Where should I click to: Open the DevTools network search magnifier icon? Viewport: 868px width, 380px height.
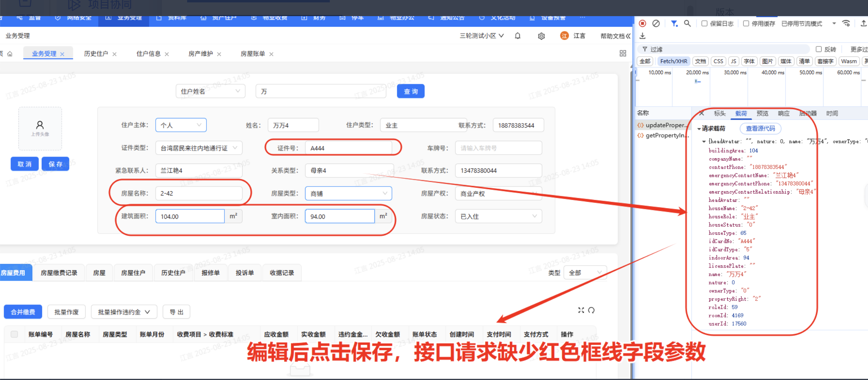click(687, 24)
